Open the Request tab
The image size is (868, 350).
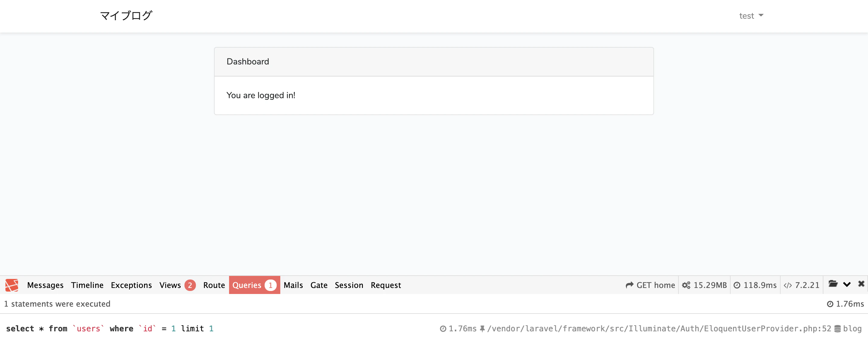pyautogui.click(x=386, y=285)
